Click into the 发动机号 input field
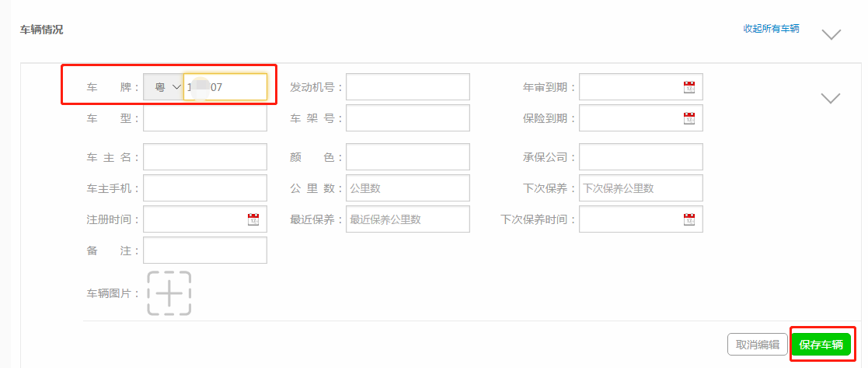 point(408,87)
